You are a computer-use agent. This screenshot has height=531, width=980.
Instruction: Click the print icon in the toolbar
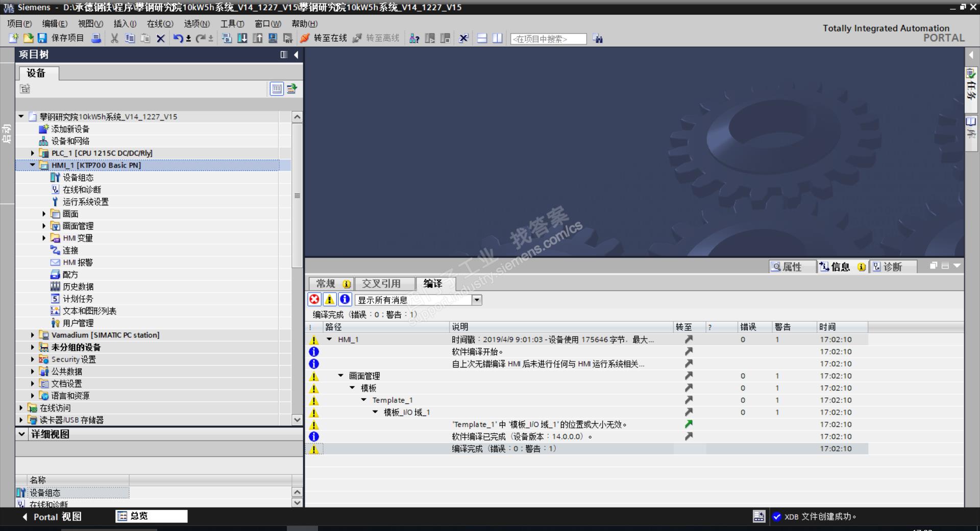click(x=96, y=38)
